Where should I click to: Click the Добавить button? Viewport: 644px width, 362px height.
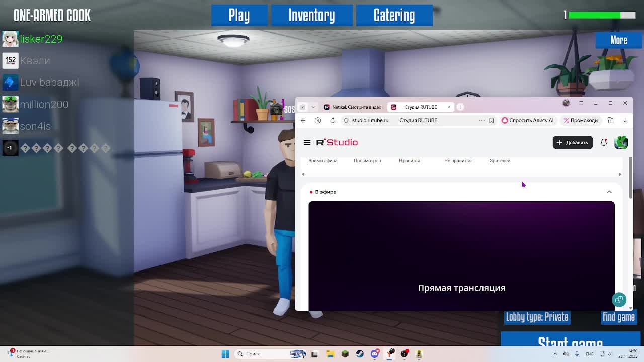(x=573, y=142)
